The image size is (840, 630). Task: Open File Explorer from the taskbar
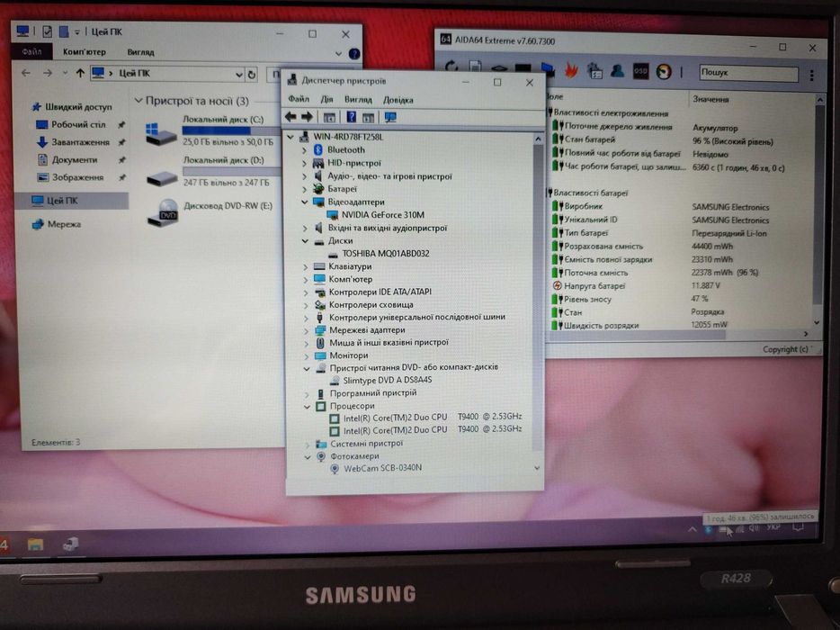(35, 544)
